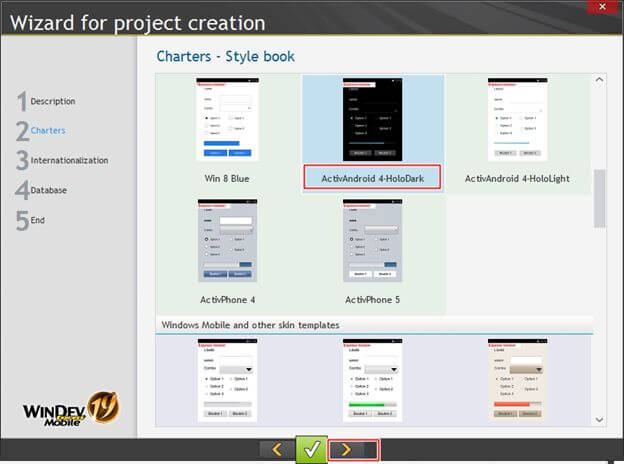Select the Win 8 Blue skin thumbnail
624x464 pixels.
(x=227, y=119)
